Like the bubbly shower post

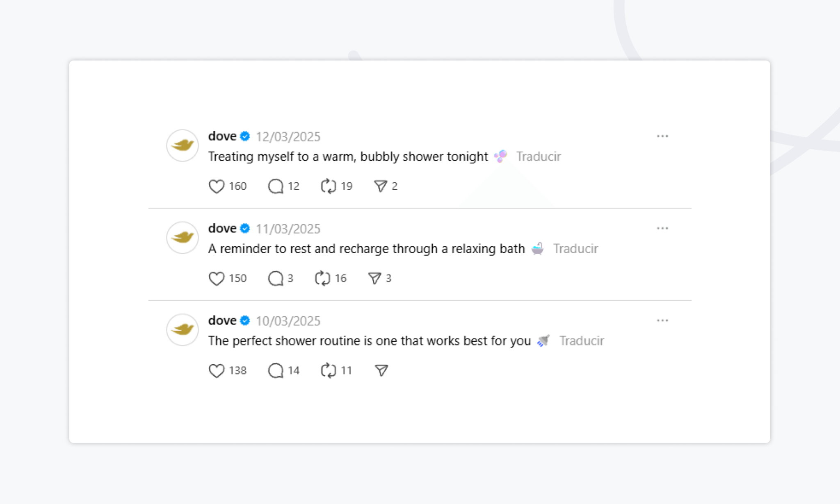tap(216, 186)
